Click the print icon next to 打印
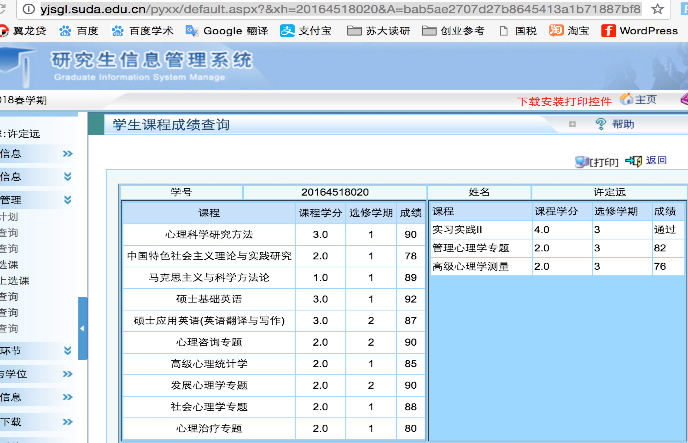Screen dimensions: 688x443 click(x=581, y=161)
